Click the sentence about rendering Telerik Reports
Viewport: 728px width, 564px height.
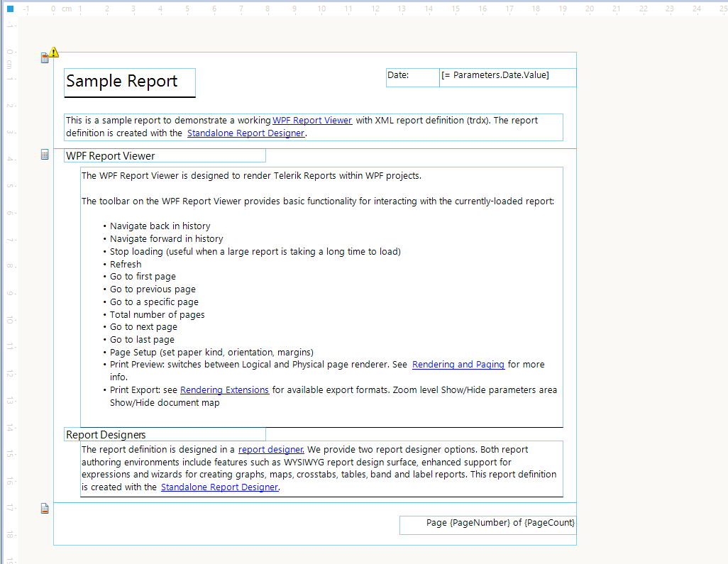point(251,176)
